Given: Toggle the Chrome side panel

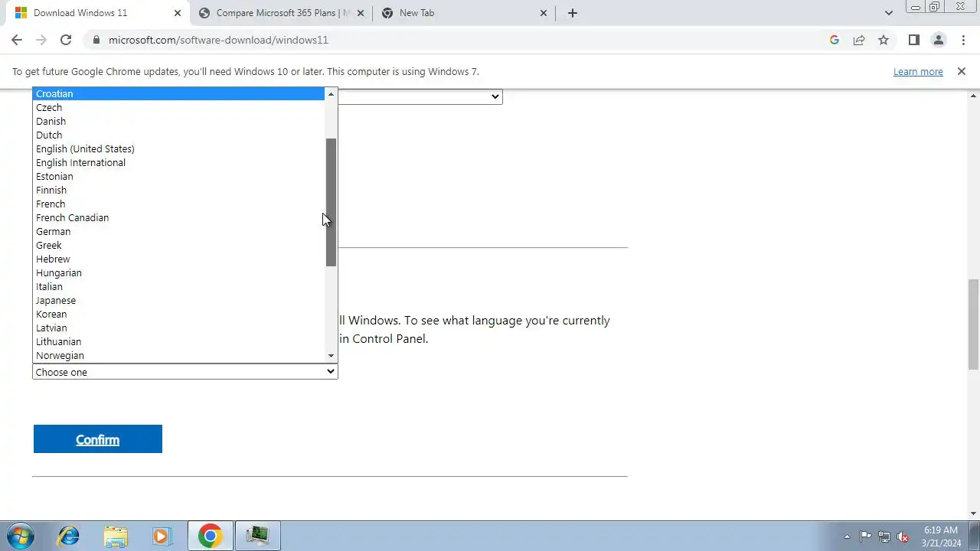Looking at the screenshot, I should [914, 40].
